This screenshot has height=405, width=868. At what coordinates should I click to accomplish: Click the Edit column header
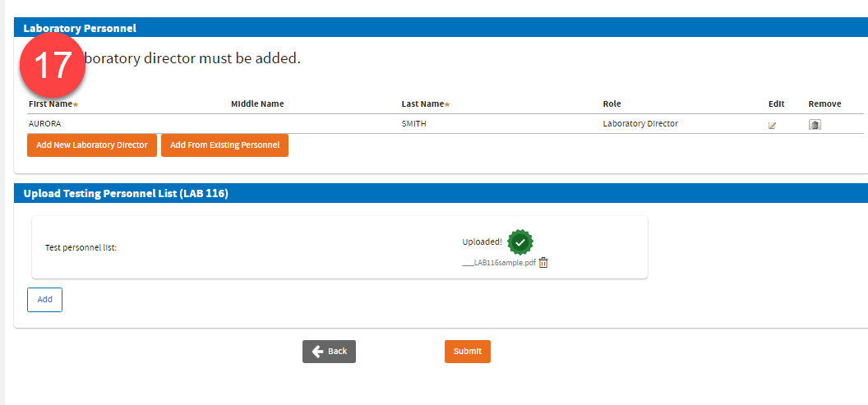tap(777, 104)
